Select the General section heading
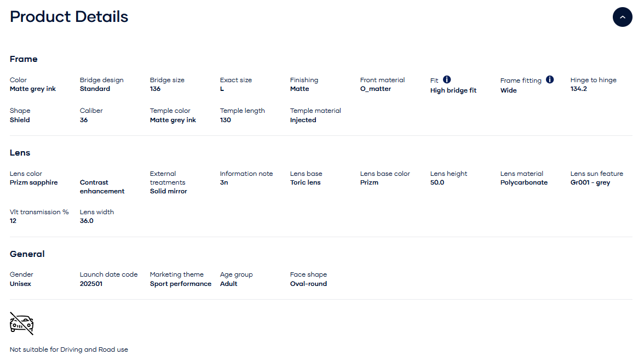 pos(27,254)
